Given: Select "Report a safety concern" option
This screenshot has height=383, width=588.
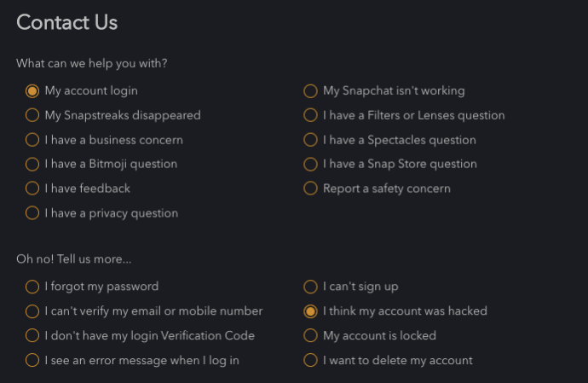Looking at the screenshot, I should [311, 189].
